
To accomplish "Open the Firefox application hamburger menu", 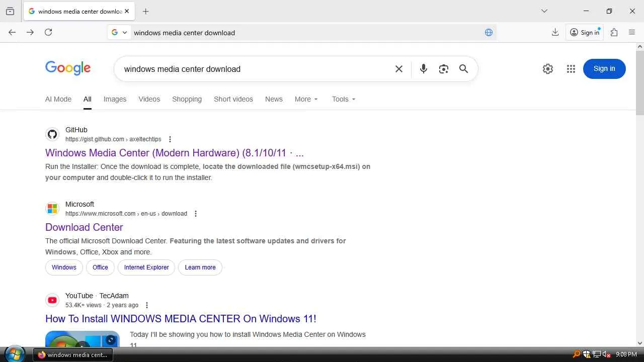I will pyautogui.click(x=632, y=32).
